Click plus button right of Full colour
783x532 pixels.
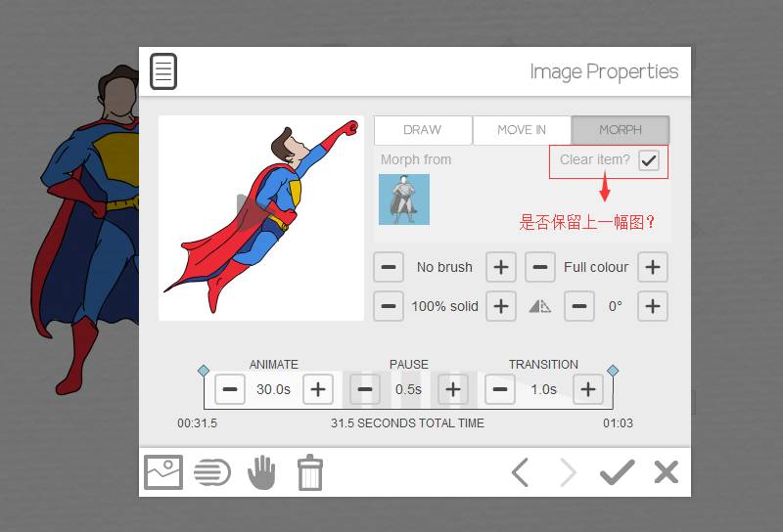click(653, 267)
